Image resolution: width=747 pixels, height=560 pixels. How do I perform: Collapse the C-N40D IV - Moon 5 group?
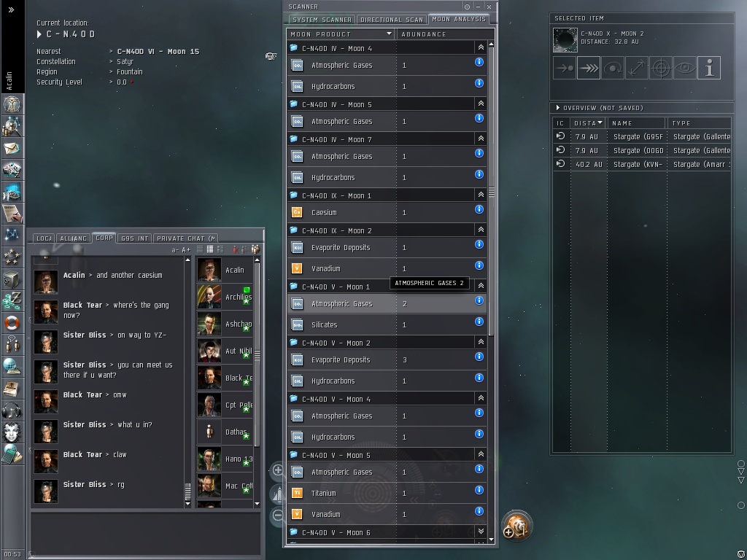click(x=481, y=104)
